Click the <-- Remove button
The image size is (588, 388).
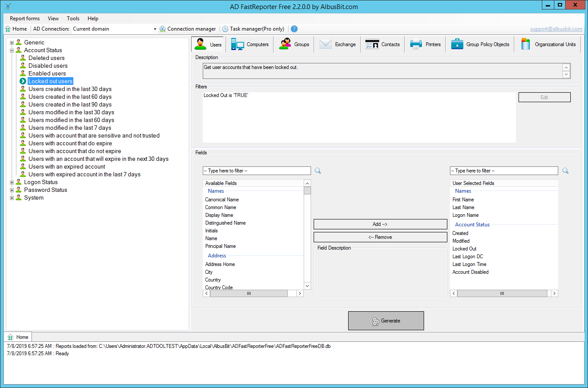pos(380,237)
